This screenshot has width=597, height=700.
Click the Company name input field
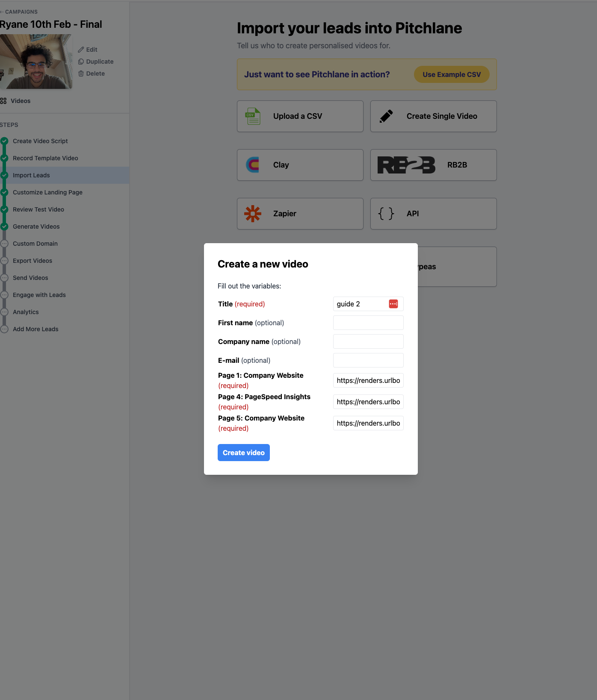click(x=368, y=341)
